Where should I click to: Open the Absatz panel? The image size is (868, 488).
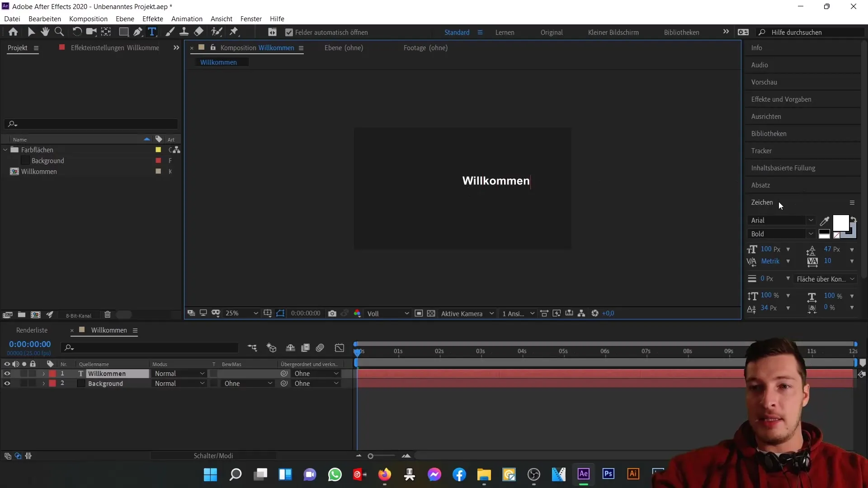pyautogui.click(x=760, y=185)
